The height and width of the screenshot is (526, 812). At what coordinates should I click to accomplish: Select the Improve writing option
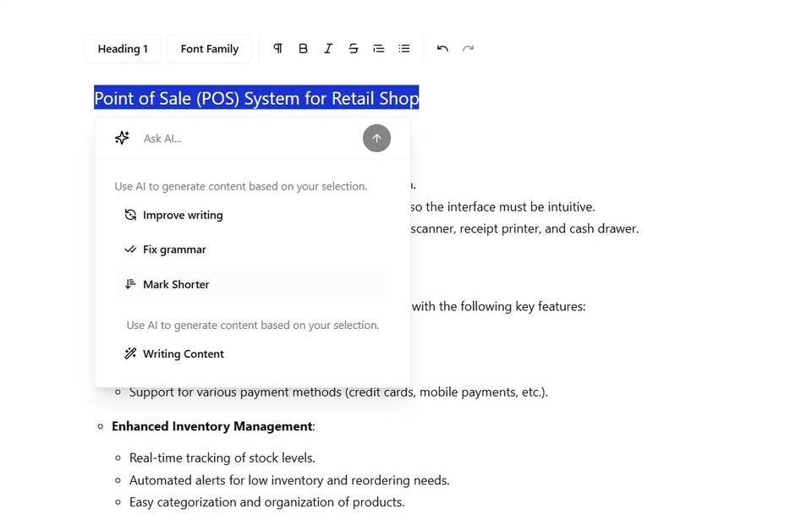pyautogui.click(x=182, y=215)
